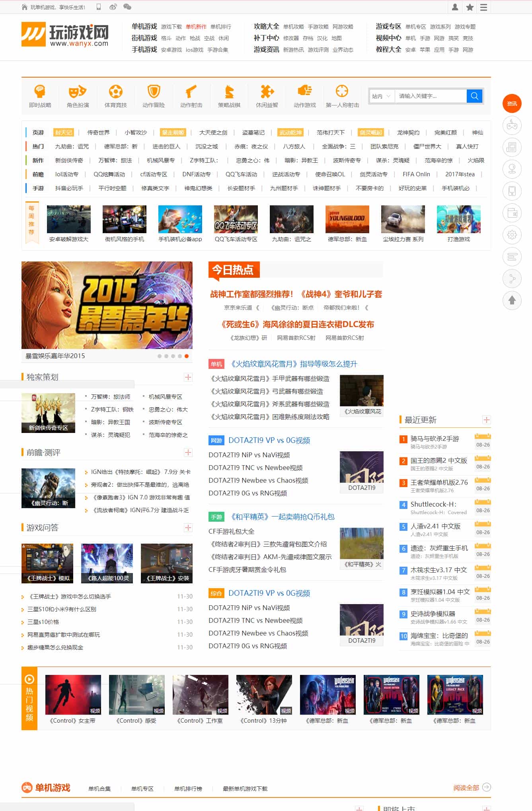Open the 新剑侠传奇专区 thumbnail
Viewport: 532px width, 811px height.
point(48,413)
